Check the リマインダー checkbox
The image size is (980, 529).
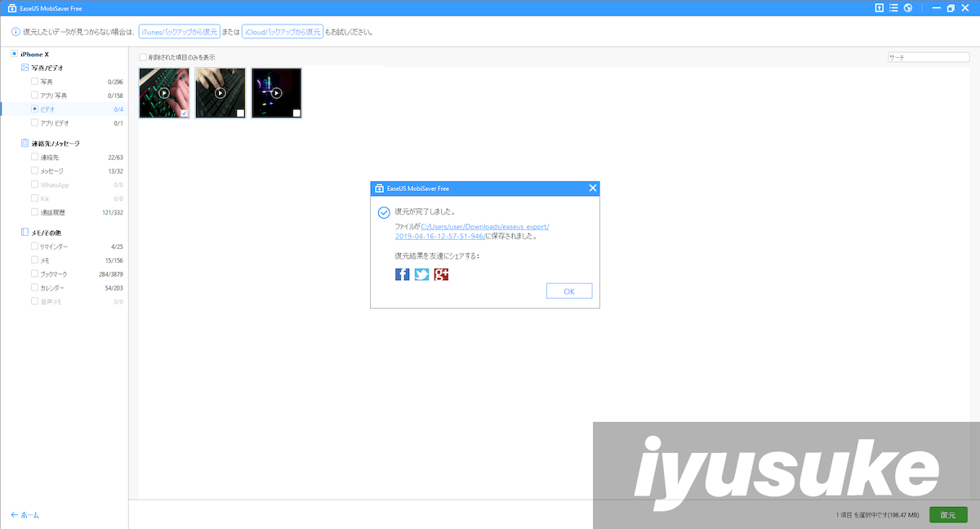pos(34,246)
